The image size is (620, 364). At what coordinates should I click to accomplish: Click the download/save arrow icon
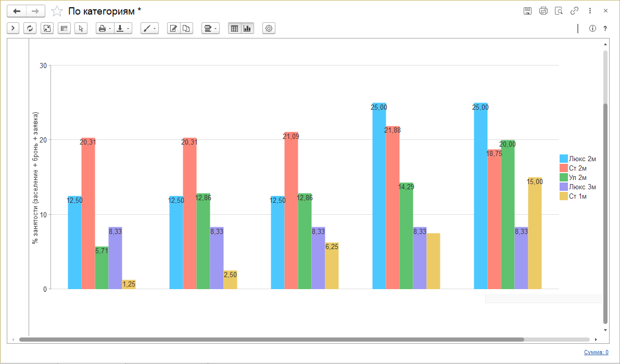pyautogui.click(x=120, y=29)
